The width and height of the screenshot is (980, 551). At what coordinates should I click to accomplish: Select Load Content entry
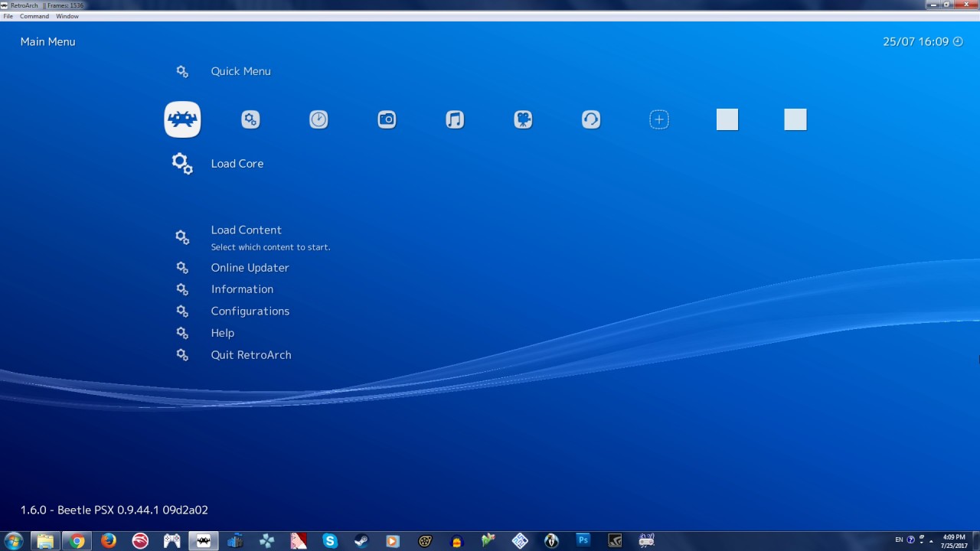click(x=247, y=230)
